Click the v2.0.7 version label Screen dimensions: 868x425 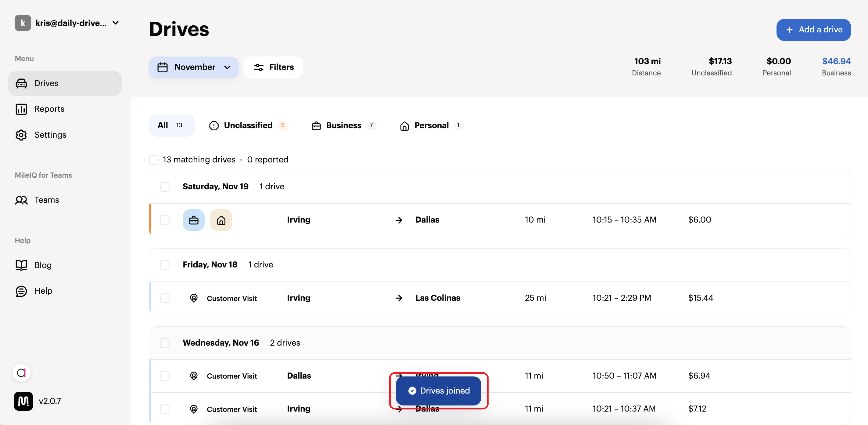(50, 401)
